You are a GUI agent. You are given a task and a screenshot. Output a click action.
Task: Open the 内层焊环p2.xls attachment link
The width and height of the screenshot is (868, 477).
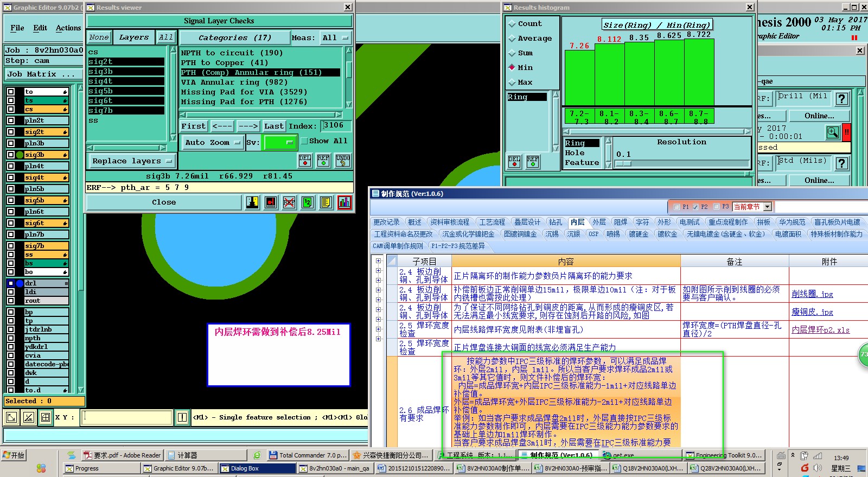(x=821, y=330)
